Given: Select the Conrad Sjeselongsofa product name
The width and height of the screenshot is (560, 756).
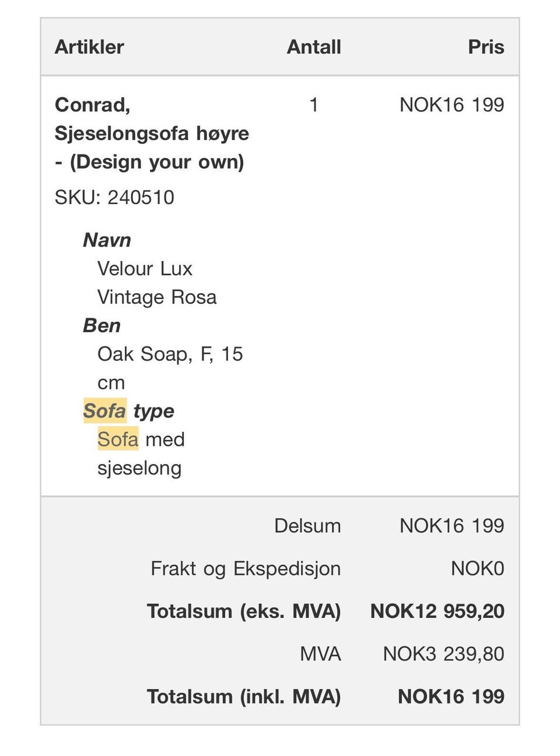Looking at the screenshot, I should tap(152, 133).
